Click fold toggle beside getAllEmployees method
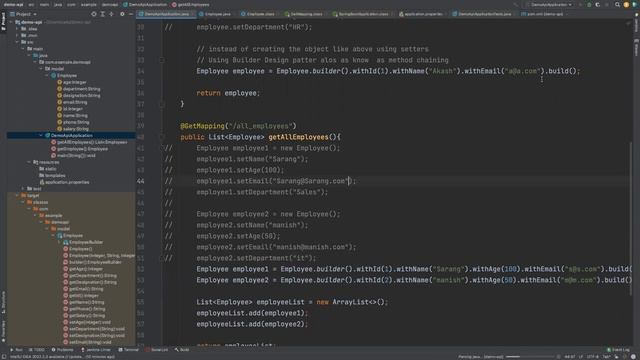Viewport: 640px width, 360px height. coord(162,137)
